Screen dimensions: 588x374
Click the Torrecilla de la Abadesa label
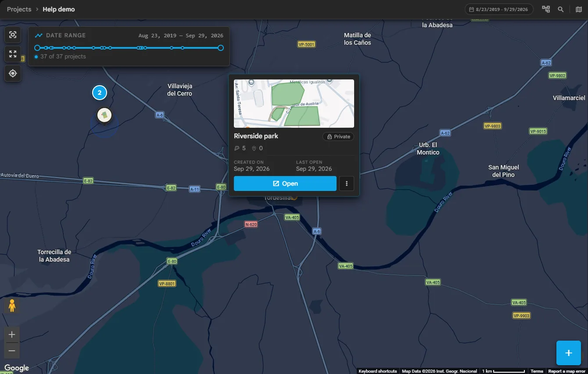coord(54,256)
